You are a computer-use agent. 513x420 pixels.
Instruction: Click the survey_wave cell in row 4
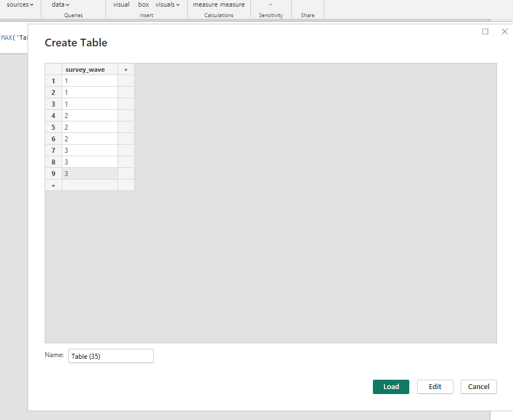coord(90,115)
